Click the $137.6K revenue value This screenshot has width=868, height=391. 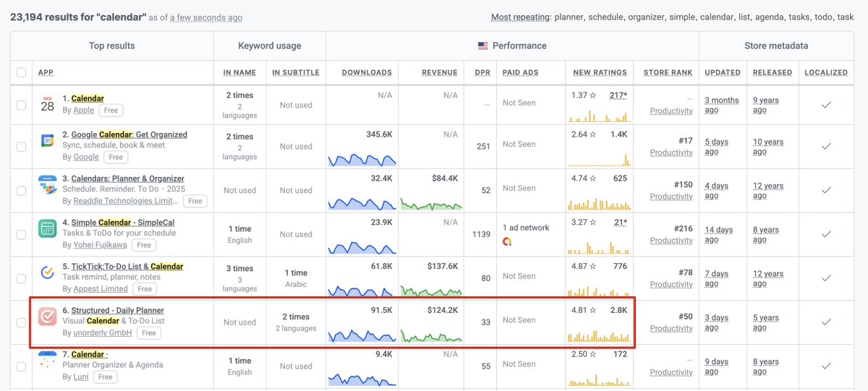[x=443, y=266]
